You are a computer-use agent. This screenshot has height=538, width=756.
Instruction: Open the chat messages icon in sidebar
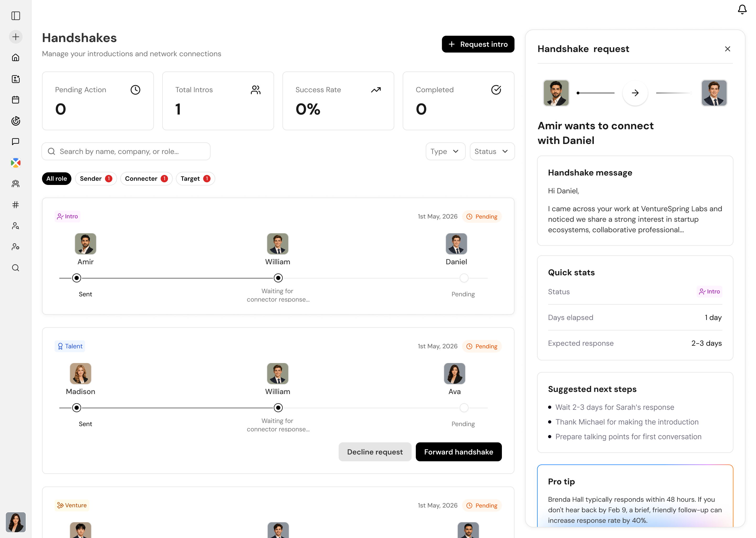15,142
